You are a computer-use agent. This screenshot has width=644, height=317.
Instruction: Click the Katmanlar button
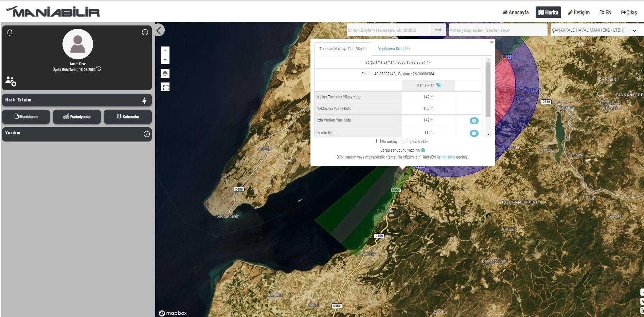click(x=128, y=117)
